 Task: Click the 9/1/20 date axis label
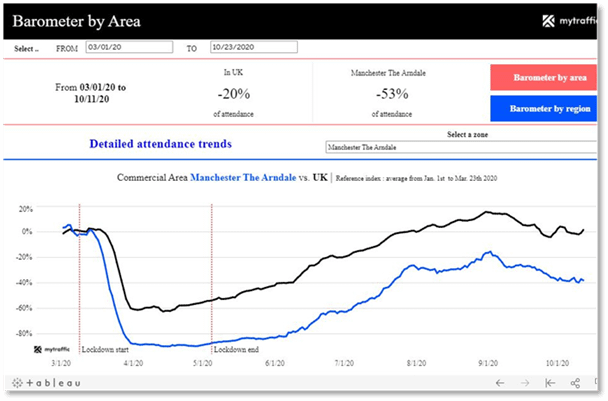click(488, 365)
